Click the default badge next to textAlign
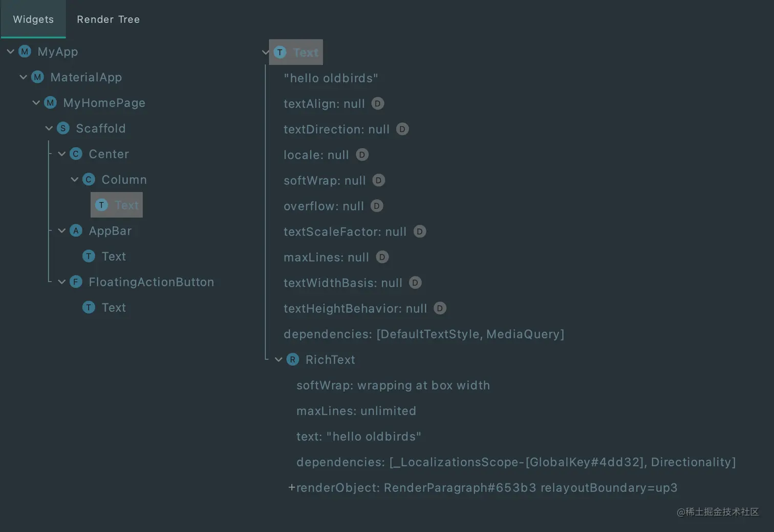The image size is (774, 532). click(378, 104)
